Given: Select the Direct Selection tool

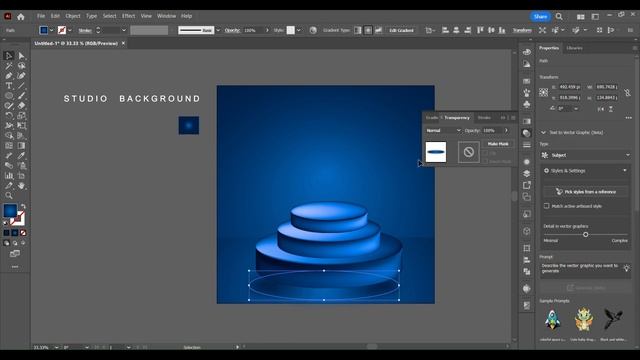Looking at the screenshot, I should [x=21, y=56].
